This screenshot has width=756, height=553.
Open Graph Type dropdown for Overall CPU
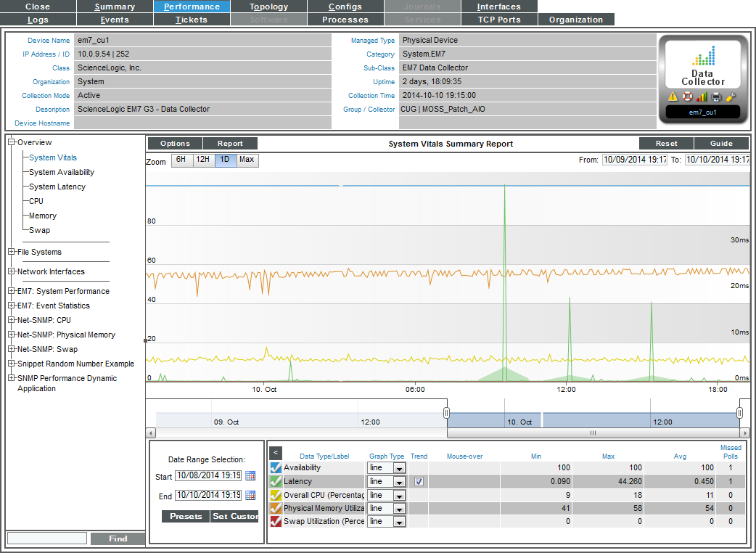coord(387,495)
